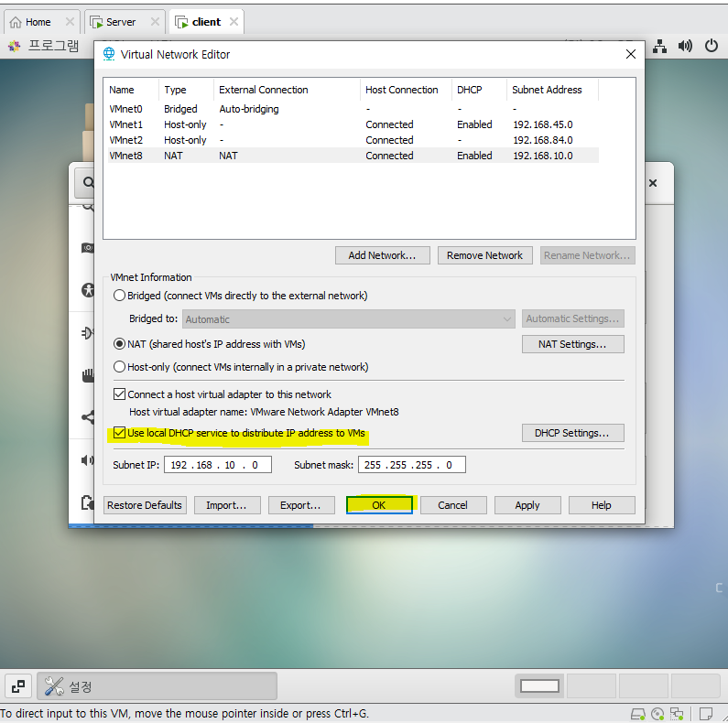
Task: Select the 설정 taskbar window button
Action: [x=157, y=686]
